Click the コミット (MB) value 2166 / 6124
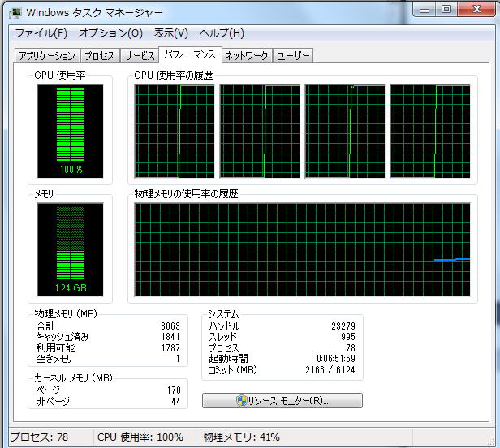Image resolution: width=500 pixels, height=448 pixels. (330, 369)
